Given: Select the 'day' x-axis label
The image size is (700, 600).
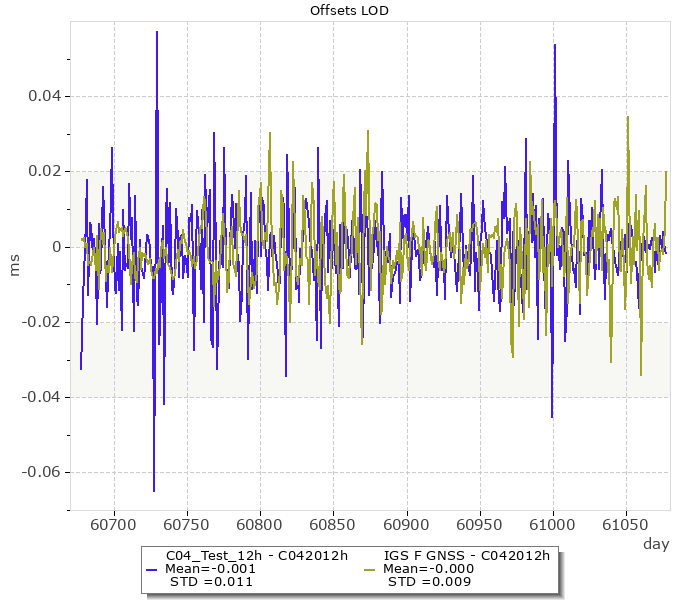Looking at the screenshot, I should pyautogui.click(x=655, y=544).
